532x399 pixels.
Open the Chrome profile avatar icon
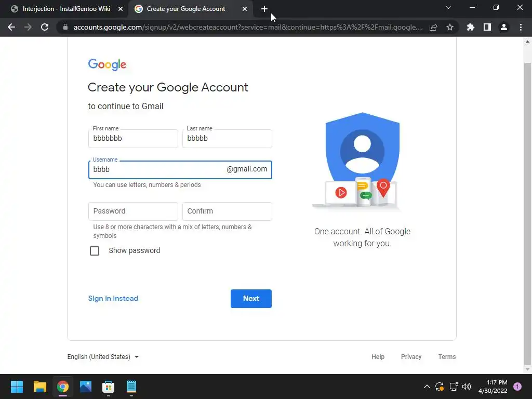pyautogui.click(x=504, y=27)
